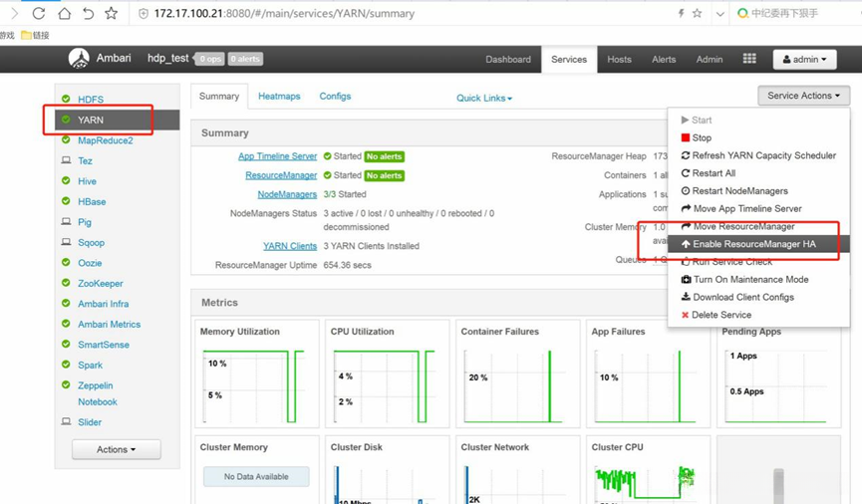The image size is (862, 504).
Task: Open the Cluster CPU metric widget
Action: click(648, 470)
